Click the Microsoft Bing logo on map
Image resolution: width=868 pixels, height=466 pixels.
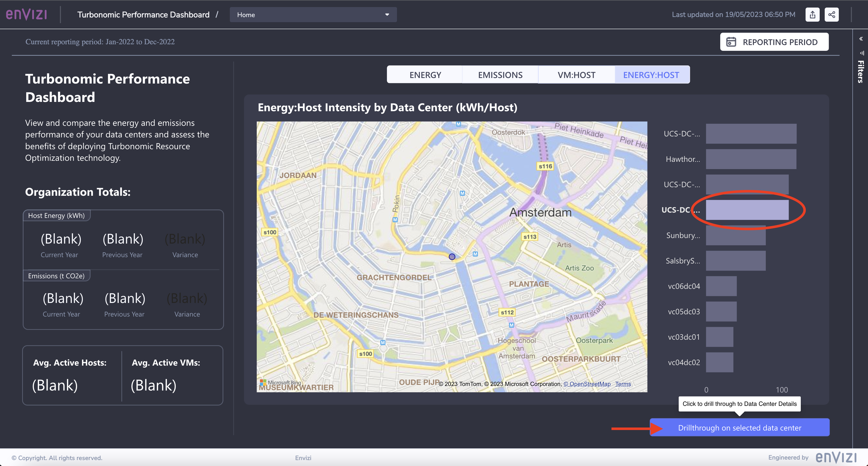(280, 382)
